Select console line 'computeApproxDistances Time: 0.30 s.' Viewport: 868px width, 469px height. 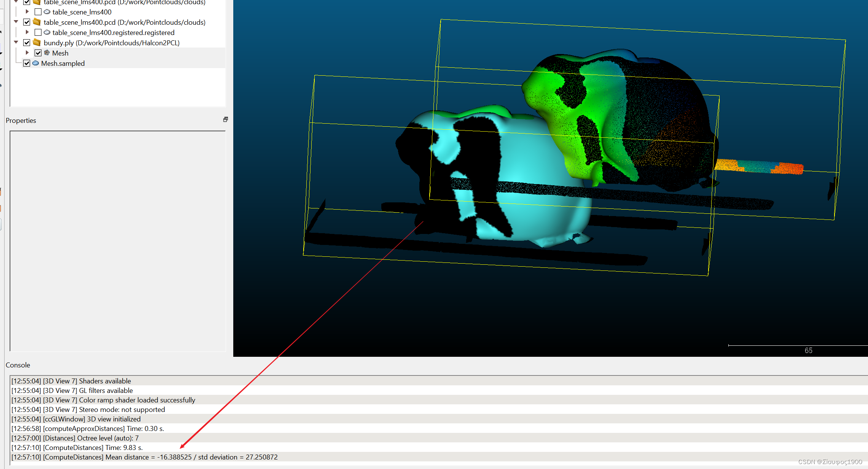440,428
